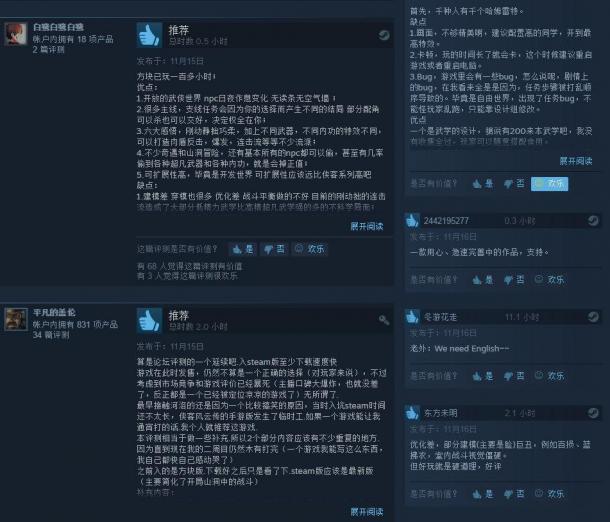Click Steam icon on the 11.1 小时 review

[x=593, y=317]
